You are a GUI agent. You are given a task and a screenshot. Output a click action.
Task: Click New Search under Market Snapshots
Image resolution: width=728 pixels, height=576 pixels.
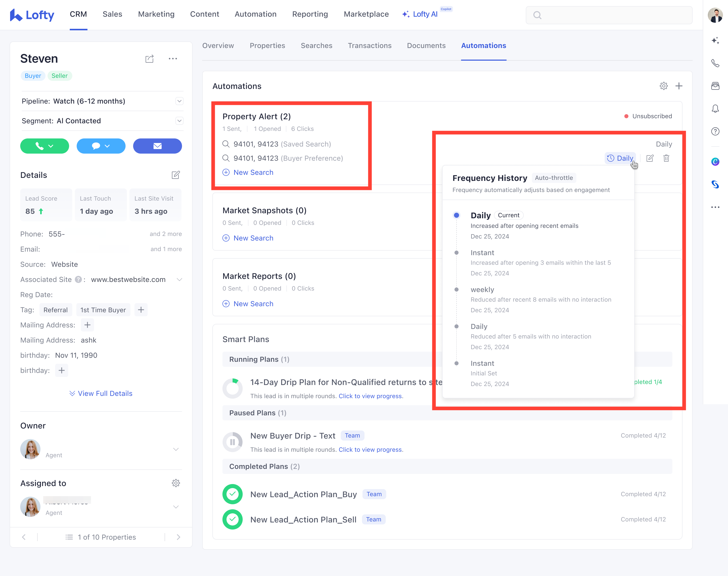[x=253, y=238]
